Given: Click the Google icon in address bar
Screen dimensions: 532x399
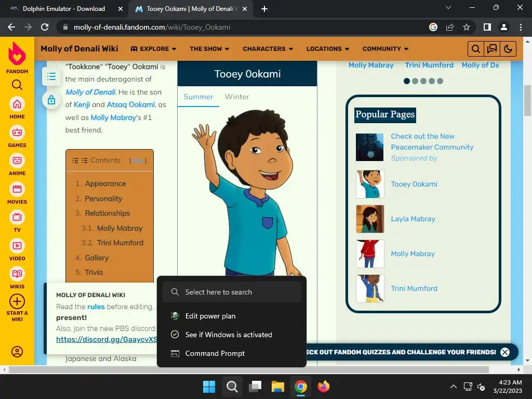Looking at the screenshot, I should (433, 27).
